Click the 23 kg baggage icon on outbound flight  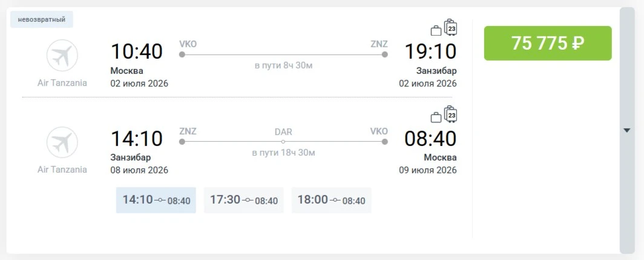(450, 27)
